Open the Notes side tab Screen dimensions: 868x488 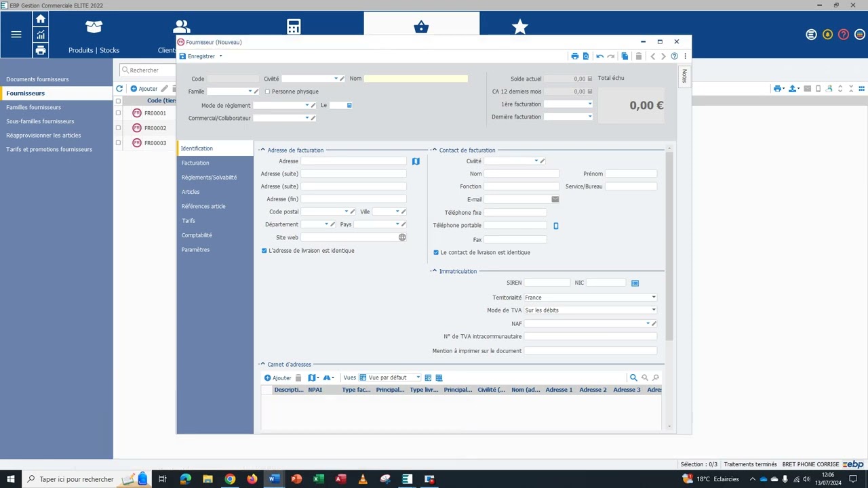tap(684, 76)
